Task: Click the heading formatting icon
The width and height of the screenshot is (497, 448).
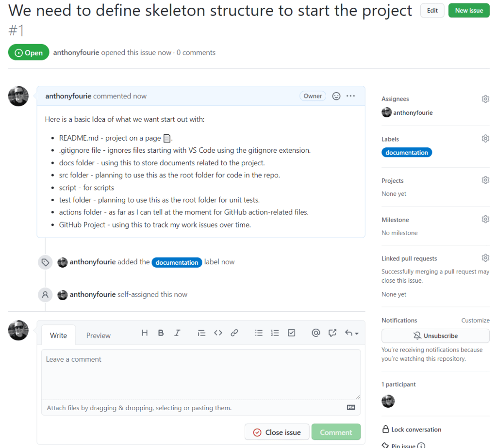Action: [145, 333]
